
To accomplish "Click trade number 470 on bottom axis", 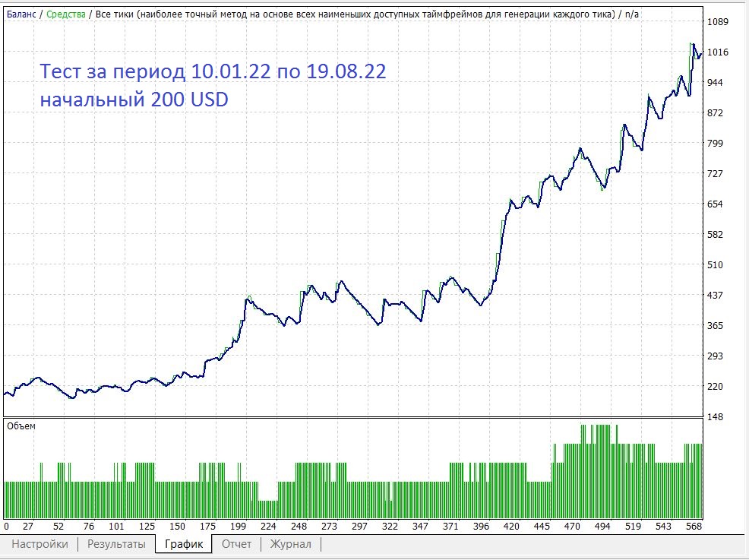I will pyautogui.click(x=572, y=526).
